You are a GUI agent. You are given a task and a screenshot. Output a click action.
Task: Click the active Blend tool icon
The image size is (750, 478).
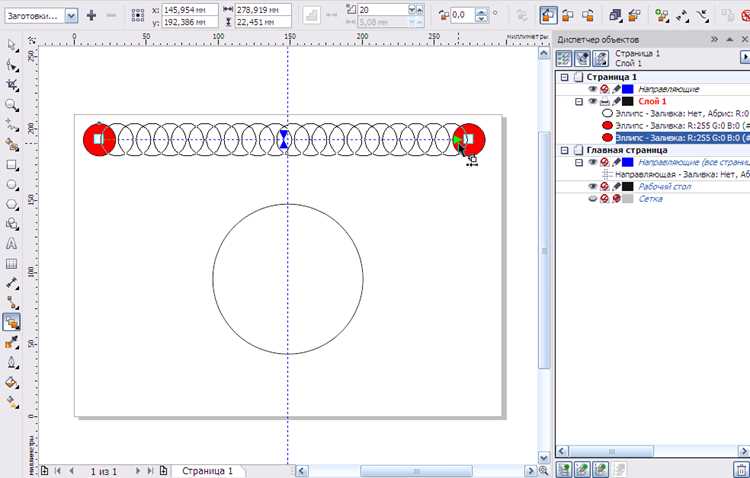pyautogui.click(x=11, y=322)
